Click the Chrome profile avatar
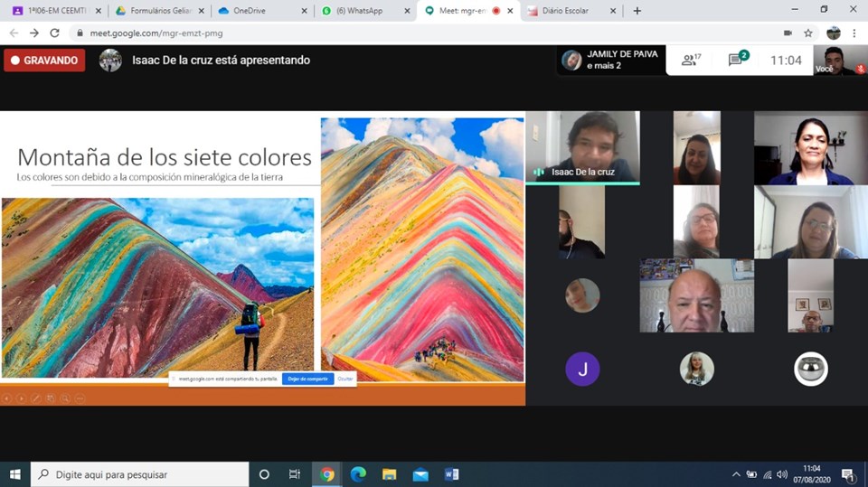The width and height of the screenshot is (868, 487). [833, 33]
